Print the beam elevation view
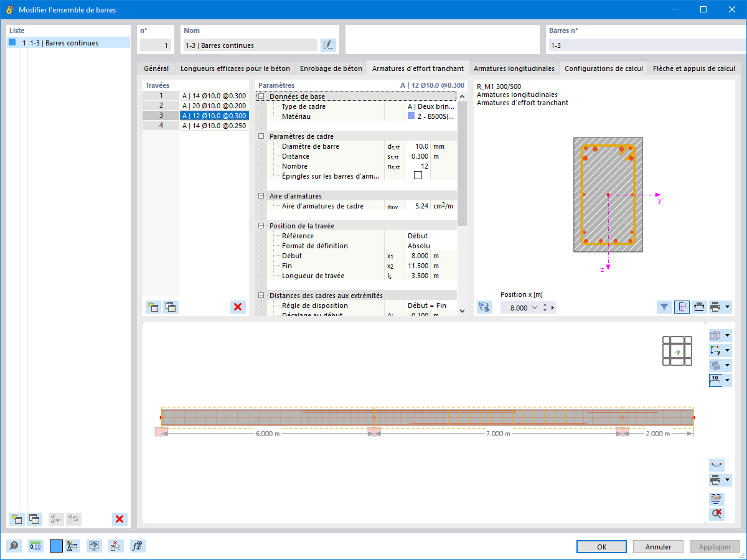 click(x=716, y=480)
